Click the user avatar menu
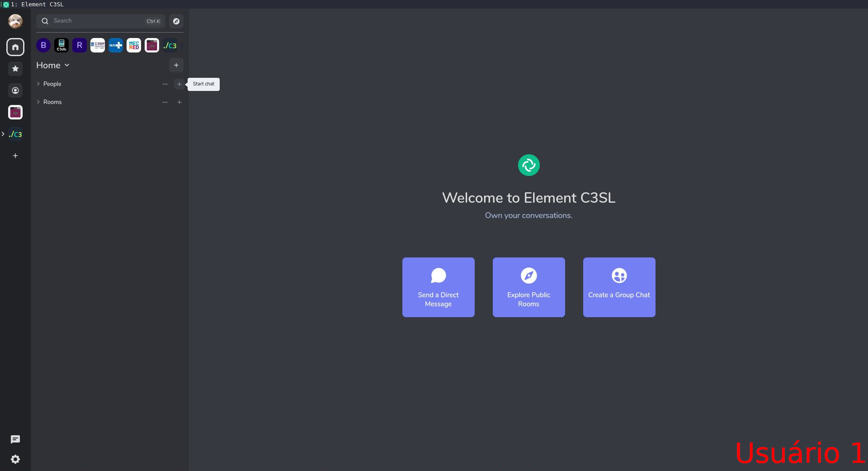Image resolution: width=868 pixels, height=471 pixels. click(x=15, y=21)
